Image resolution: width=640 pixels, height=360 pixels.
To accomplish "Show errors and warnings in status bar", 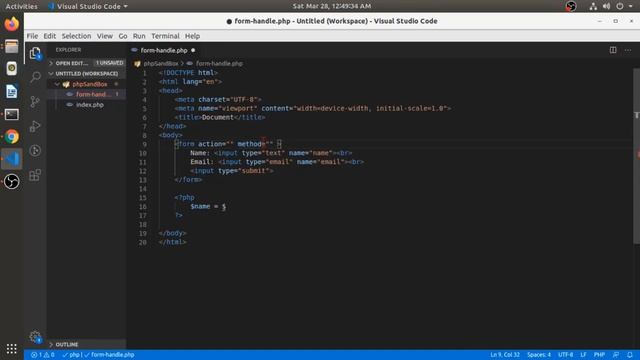I will point(42,355).
